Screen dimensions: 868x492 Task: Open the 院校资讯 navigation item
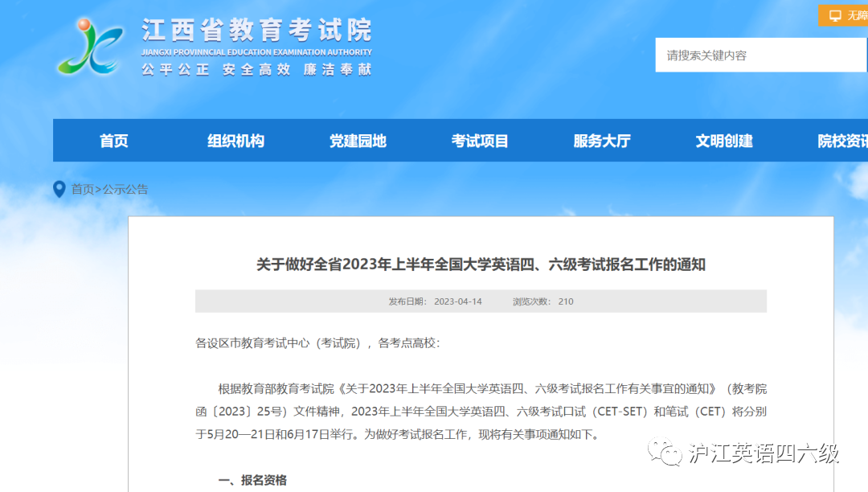[x=842, y=141]
